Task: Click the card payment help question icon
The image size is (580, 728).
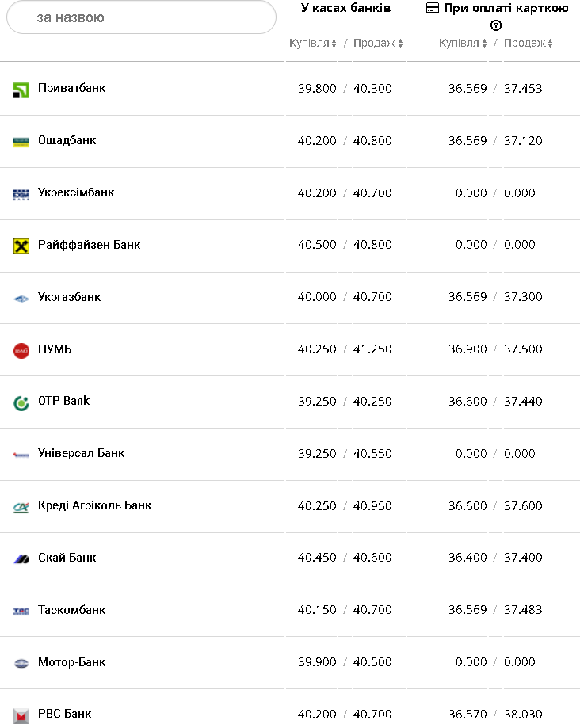Action: 496,25
